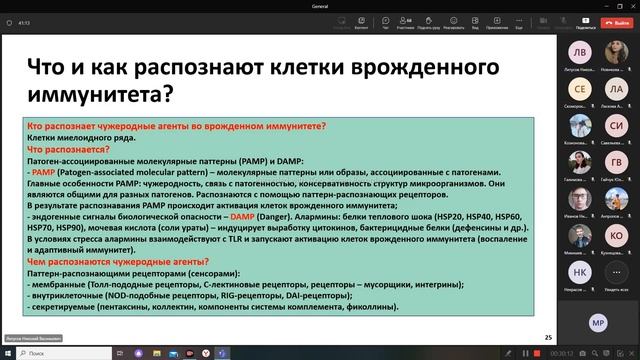Open Task View on the taskbar
640x360 pixels.
[120, 353]
